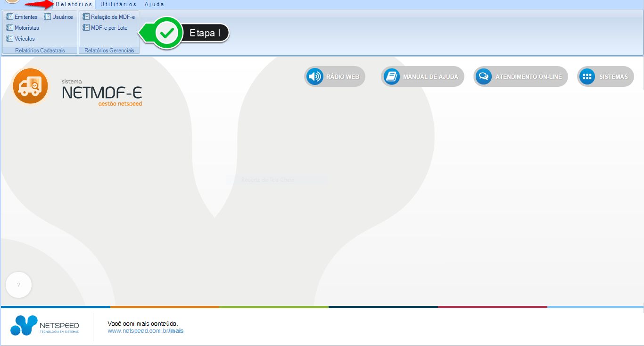The width and height of the screenshot is (644, 346).
Task: Open the Motoristas report
Action: tap(23, 28)
